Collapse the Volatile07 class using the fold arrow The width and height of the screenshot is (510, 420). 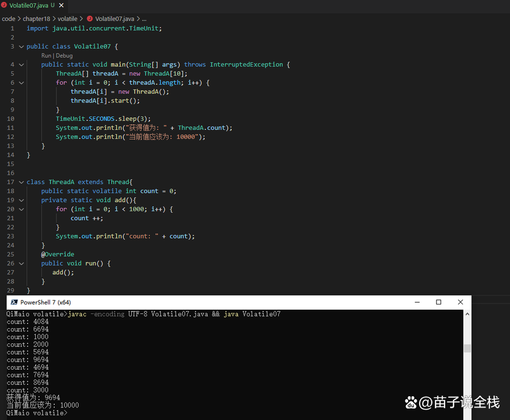(x=21, y=46)
